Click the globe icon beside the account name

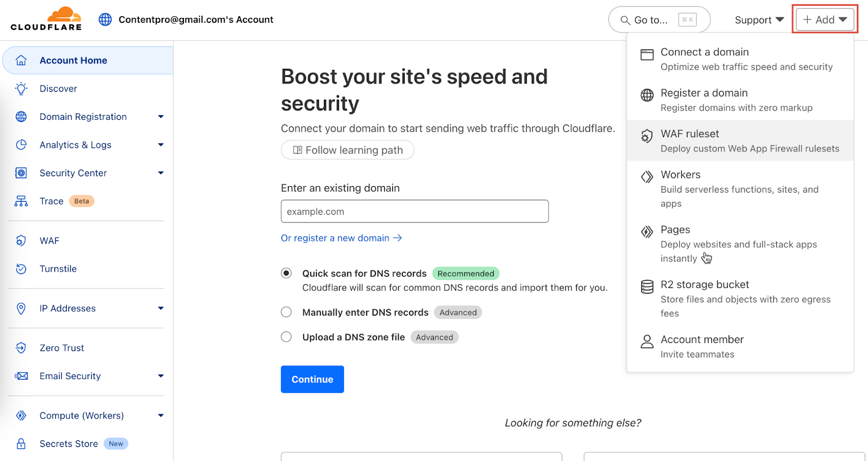[x=105, y=20]
